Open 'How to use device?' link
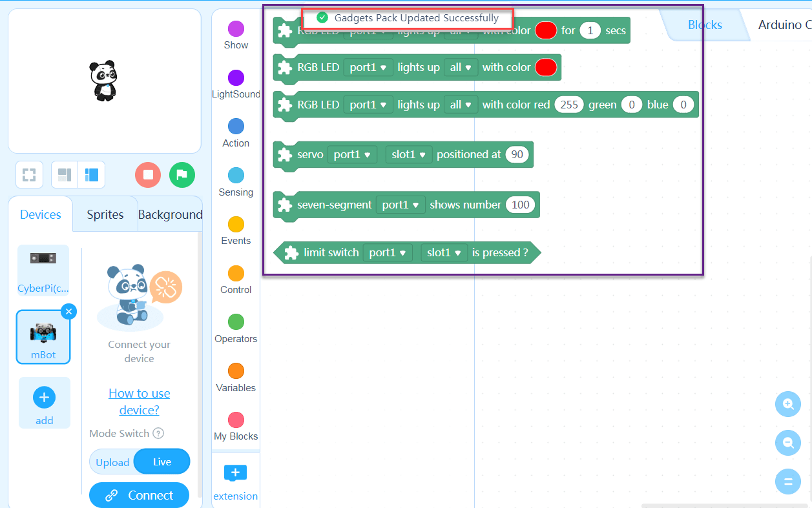The height and width of the screenshot is (508, 812). pyautogui.click(x=139, y=401)
